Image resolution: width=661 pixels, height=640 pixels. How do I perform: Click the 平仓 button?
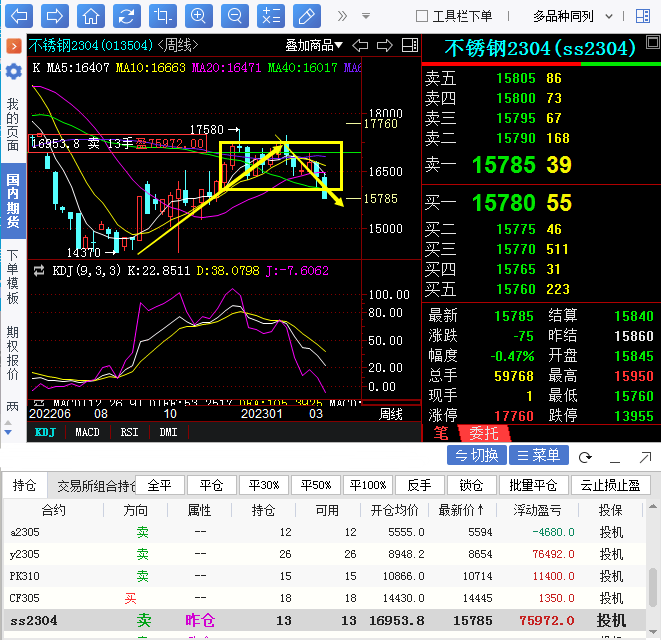[x=212, y=485]
